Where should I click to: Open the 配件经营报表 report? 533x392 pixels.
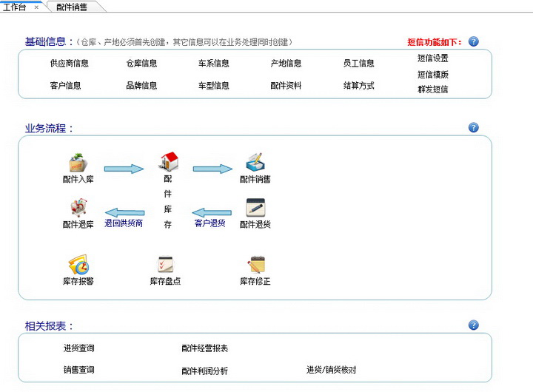pos(204,348)
